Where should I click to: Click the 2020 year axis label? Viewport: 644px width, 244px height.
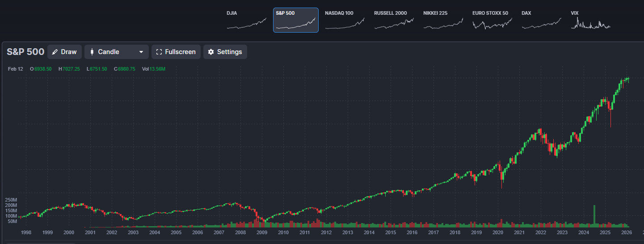[498, 232]
